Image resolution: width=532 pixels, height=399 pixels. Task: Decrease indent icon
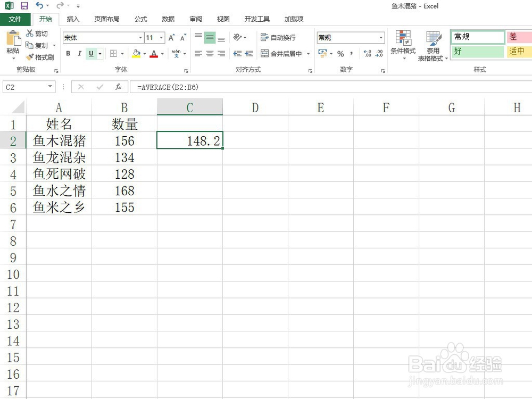click(237, 53)
